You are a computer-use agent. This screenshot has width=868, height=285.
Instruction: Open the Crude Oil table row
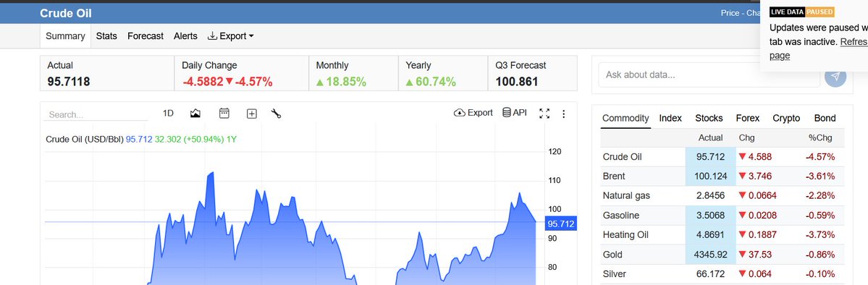click(x=722, y=157)
